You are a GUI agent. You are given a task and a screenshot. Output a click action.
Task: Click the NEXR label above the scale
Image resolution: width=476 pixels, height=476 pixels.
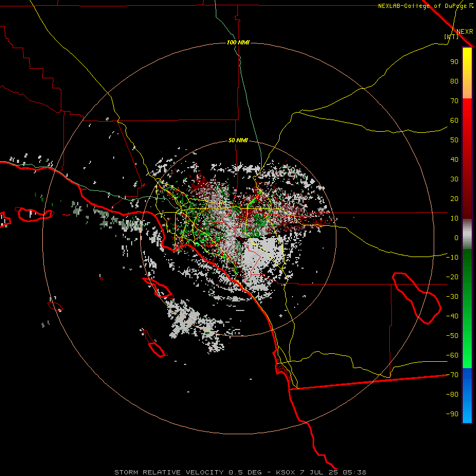click(464, 32)
